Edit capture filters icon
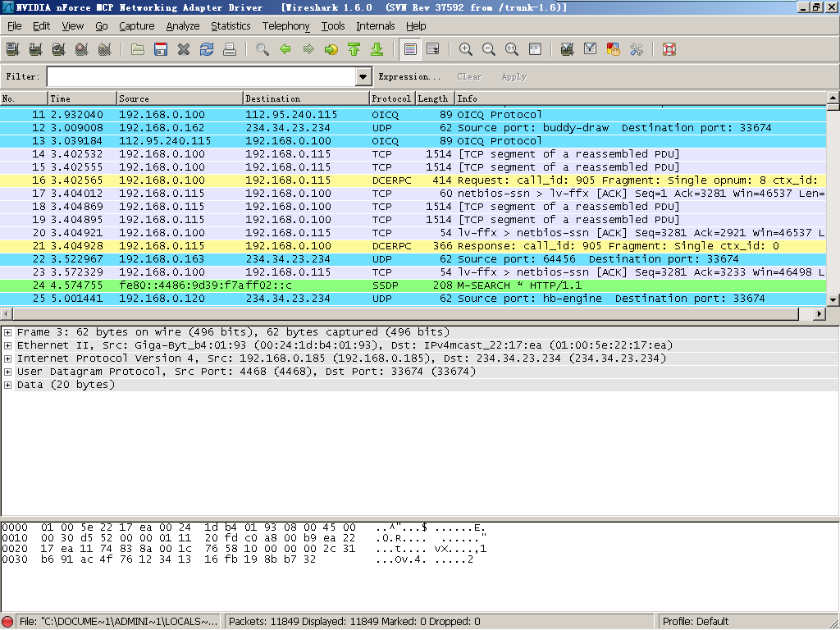Screen dimensions: 840x630 pos(568,49)
